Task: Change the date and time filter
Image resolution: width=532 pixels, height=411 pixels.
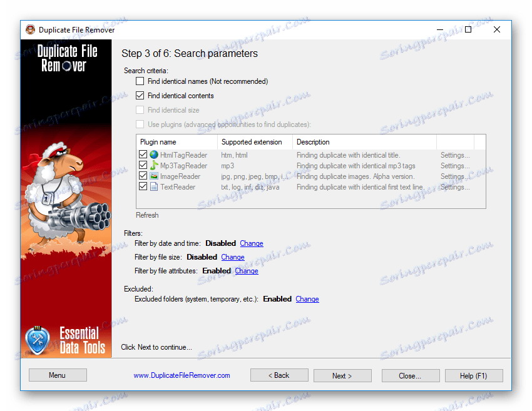Action: coord(252,243)
